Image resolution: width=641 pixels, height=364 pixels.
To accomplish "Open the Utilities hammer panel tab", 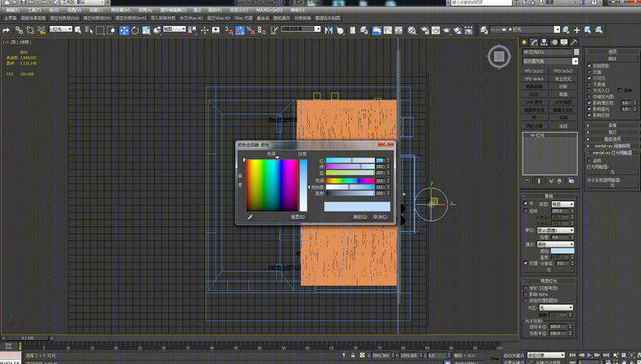I will 573,43.
